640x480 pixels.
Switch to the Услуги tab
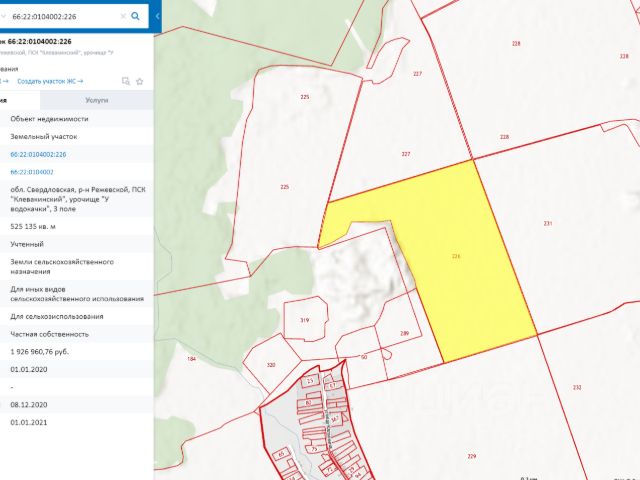(97, 100)
